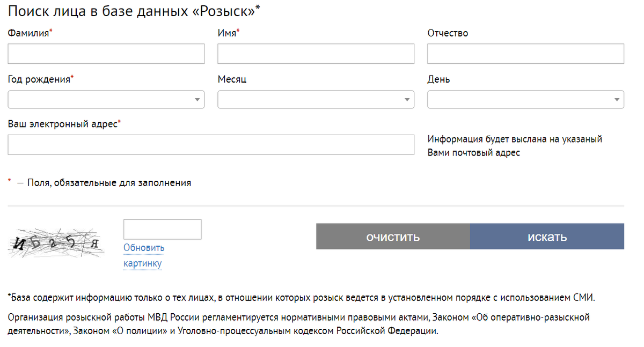Focus the Имя text input field
This screenshot has height=347, width=644.
pyautogui.click(x=316, y=54)
